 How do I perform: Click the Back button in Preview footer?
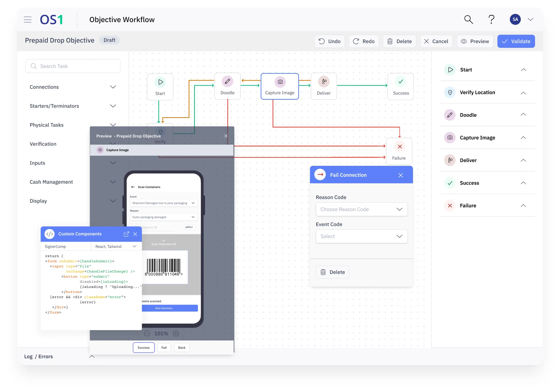pyautogui.click(x=182, y=347)
